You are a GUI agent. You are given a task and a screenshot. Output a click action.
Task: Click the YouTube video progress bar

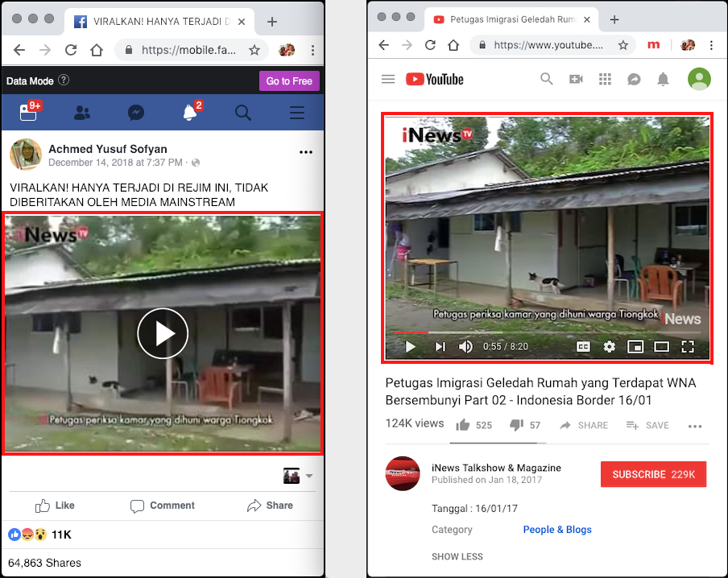(x=548, y=332)
